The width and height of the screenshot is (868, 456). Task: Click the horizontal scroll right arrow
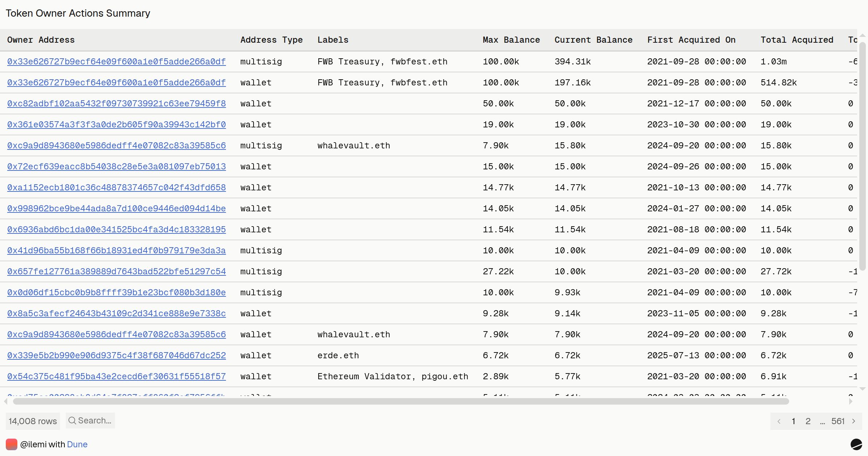[x=851, y=401]
